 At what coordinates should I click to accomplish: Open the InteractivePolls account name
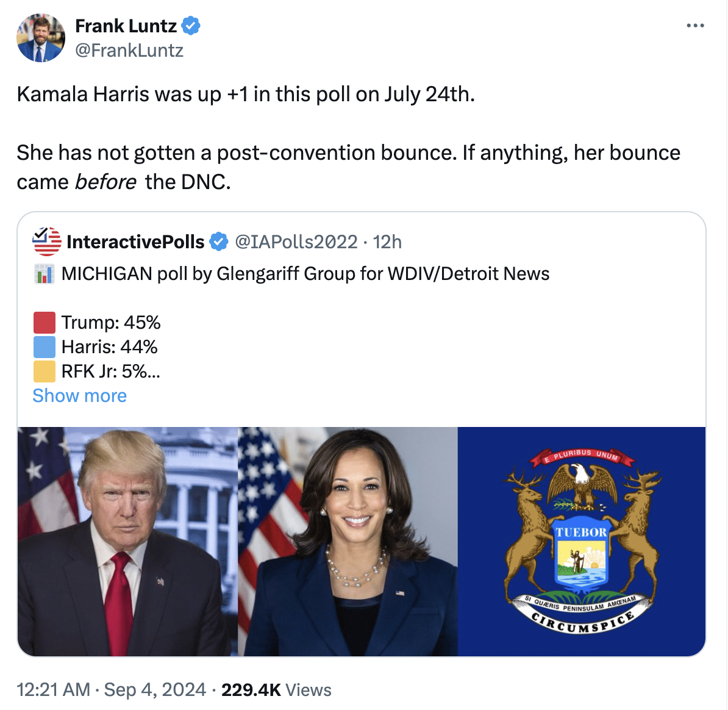pos(135,242)
